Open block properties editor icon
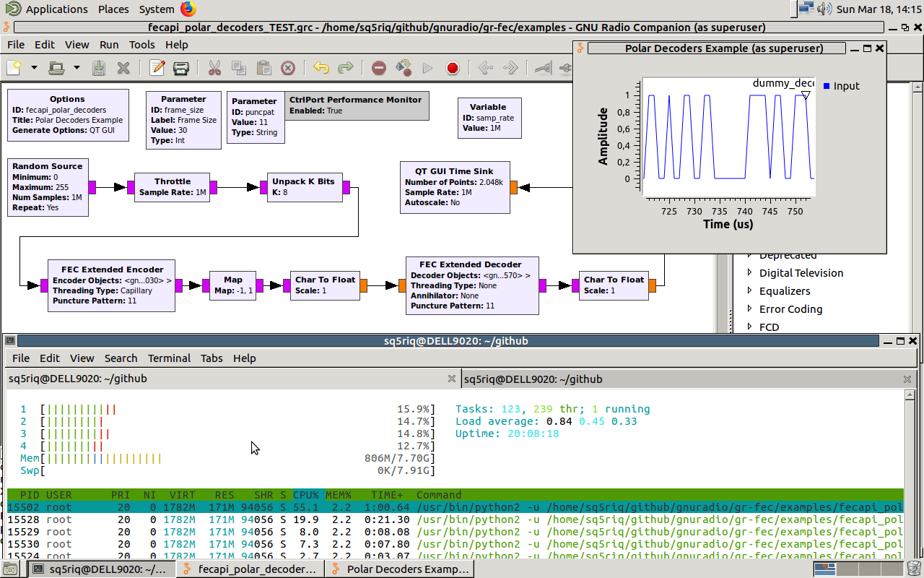This screenshot has height=578, width=924. 157,68
